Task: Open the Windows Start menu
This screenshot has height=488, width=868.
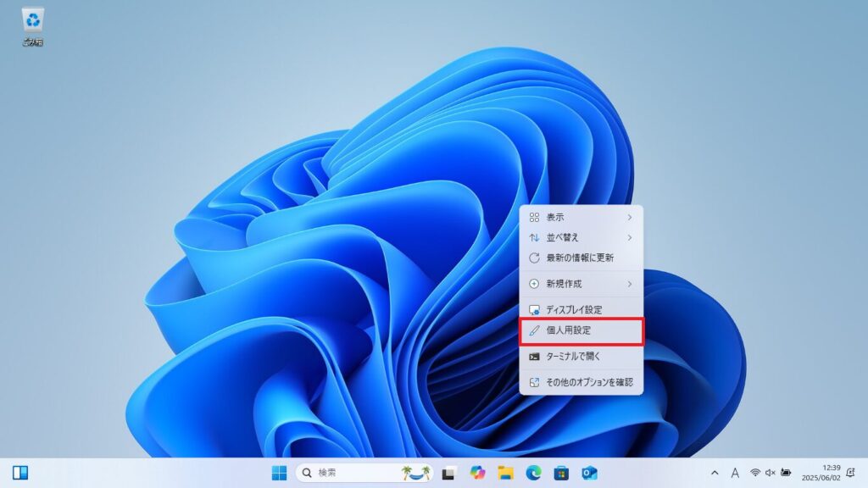Action: 280,473
